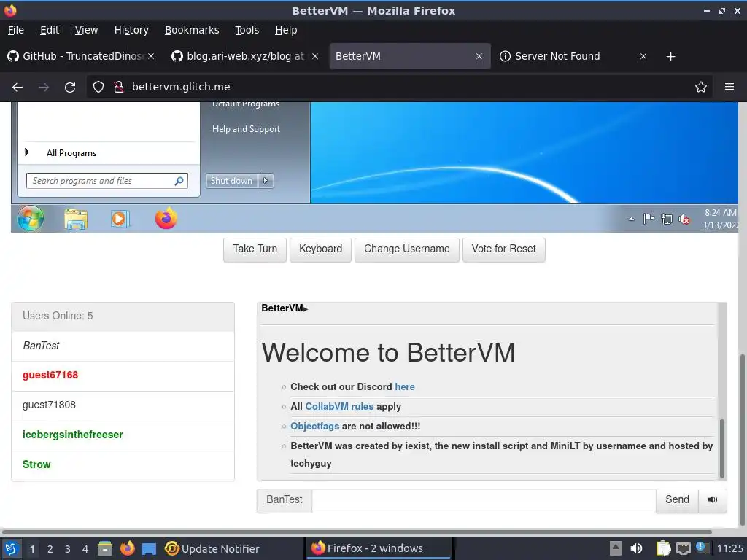This screenshot has width=747, height=560.
Task: Reload the page with refresh icon
Action: [x=70, y=87]
